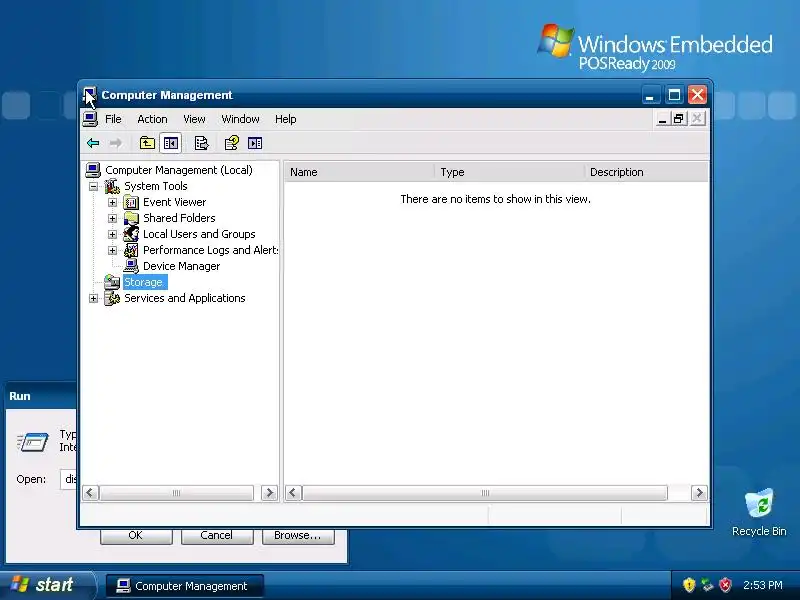
Task: Expand the Event Viewer node
Action: click(x=112, y=203)
